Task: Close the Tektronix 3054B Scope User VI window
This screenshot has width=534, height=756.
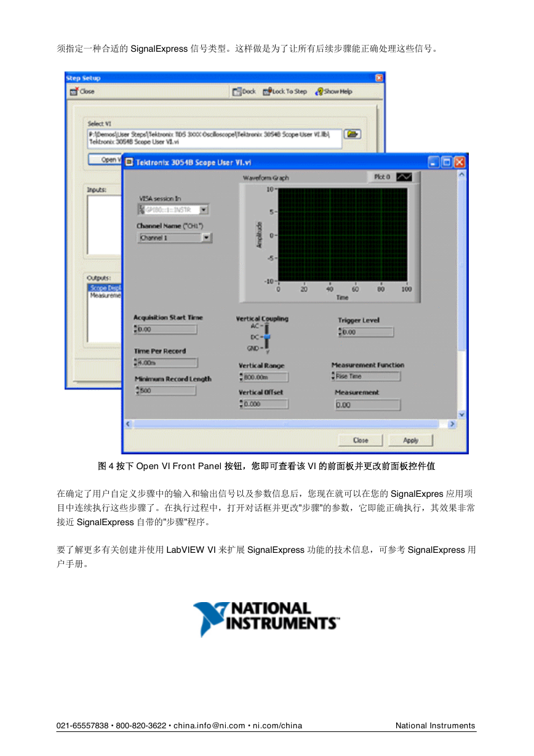Action: [460, 163]
